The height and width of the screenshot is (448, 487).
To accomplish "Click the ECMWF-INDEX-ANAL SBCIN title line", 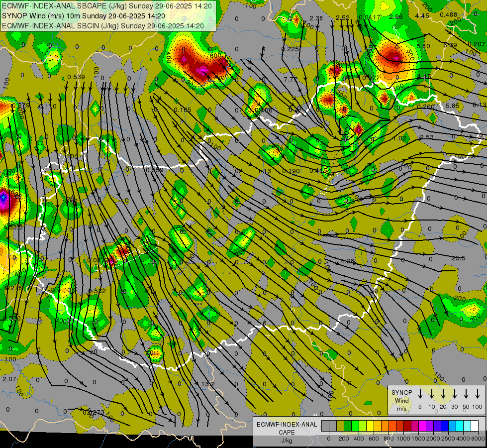I will click(x=103, y=26).
